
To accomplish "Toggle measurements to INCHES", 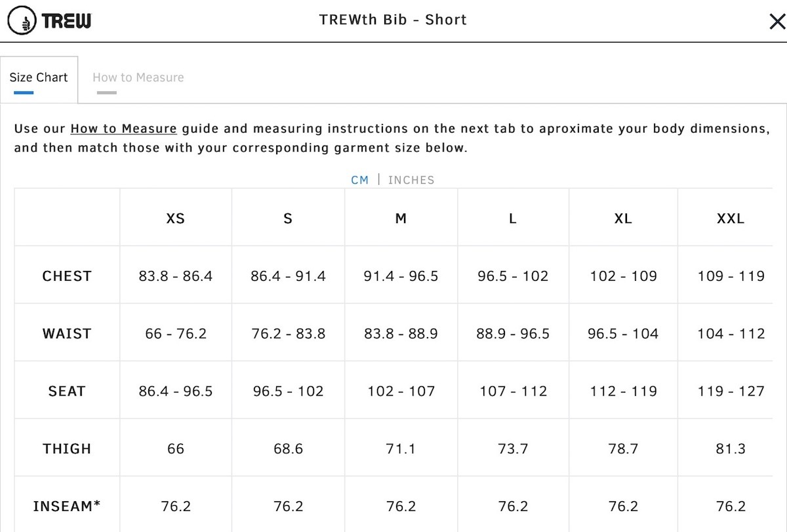I will click(x=411, y=180).
